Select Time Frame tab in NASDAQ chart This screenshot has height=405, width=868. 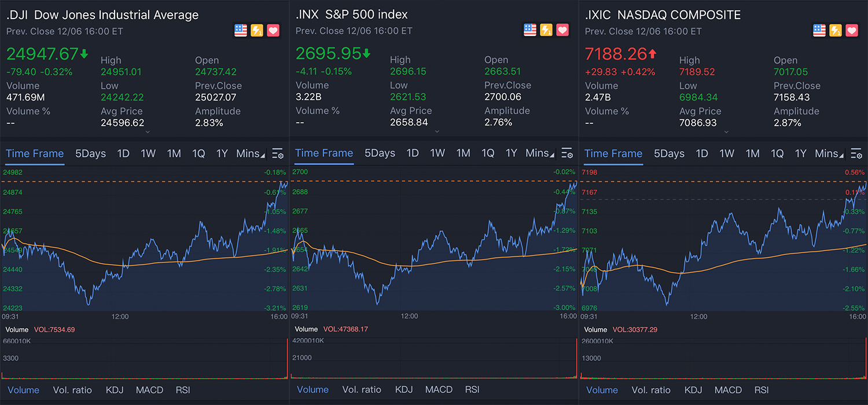tap(613, 153)
